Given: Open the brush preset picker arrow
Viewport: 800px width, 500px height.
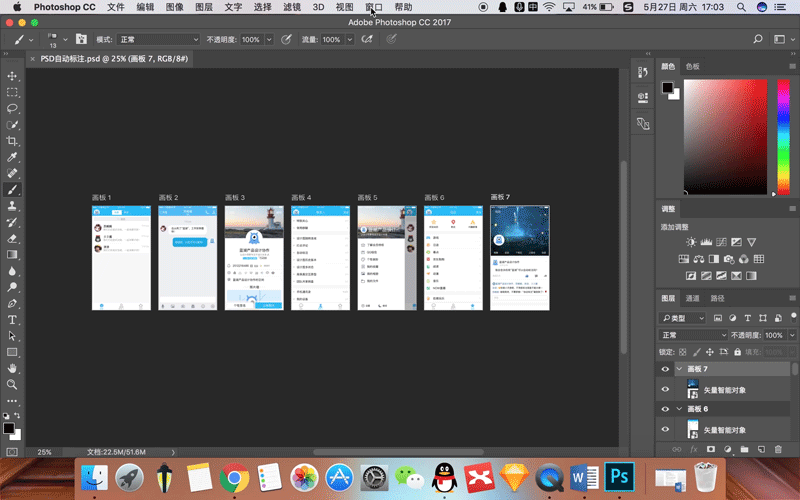Looking at the screenshot, I should tap(65, 39).
